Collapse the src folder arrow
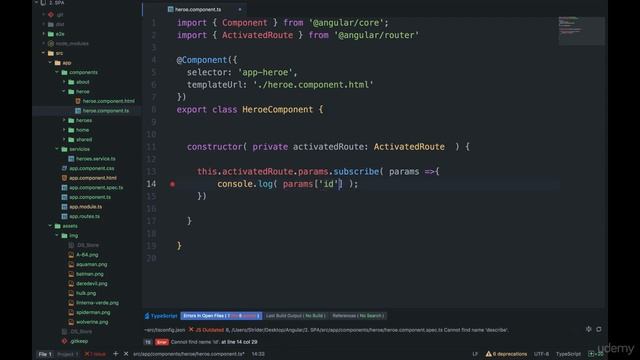640x360 pixels. click(43, 53)
